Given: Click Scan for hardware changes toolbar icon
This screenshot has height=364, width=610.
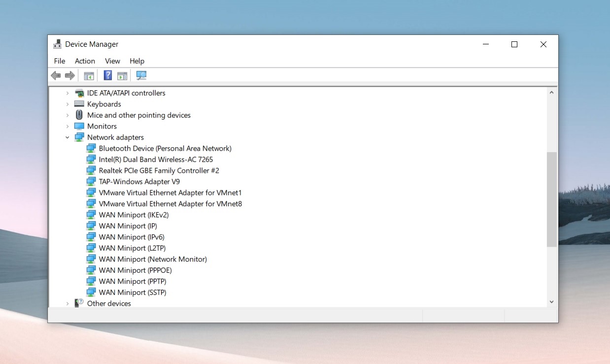Looking at the screenshot, I should pos(141,75).
